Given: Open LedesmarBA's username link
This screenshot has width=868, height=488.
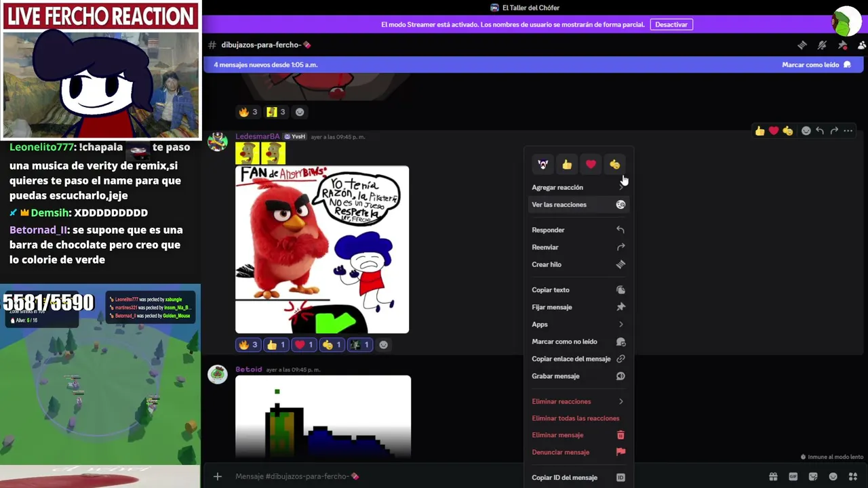Looking at the screenshot, I should tap(257, 136).
